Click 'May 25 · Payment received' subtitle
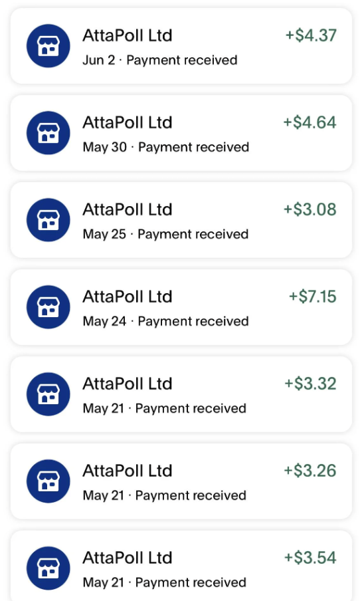The height and width of the screenshot is (601, 364). [x=166, y=234]
